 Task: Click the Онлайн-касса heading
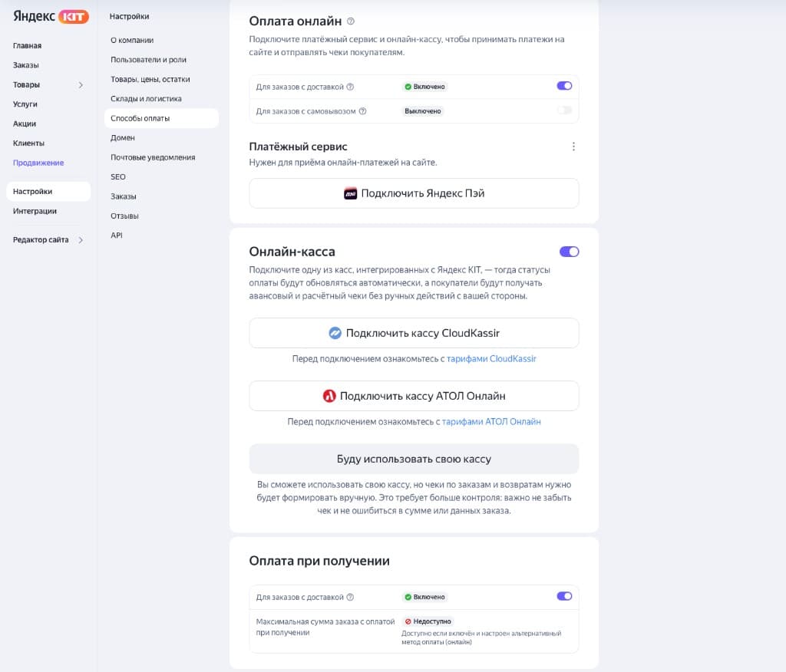coord(292,252)
